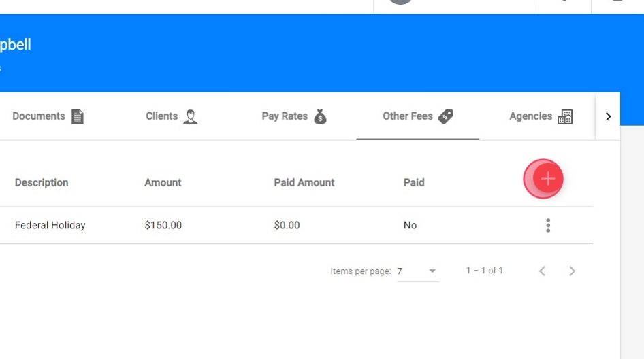
Task: Open the Pay Rates tab
Action: click(295, 116)
